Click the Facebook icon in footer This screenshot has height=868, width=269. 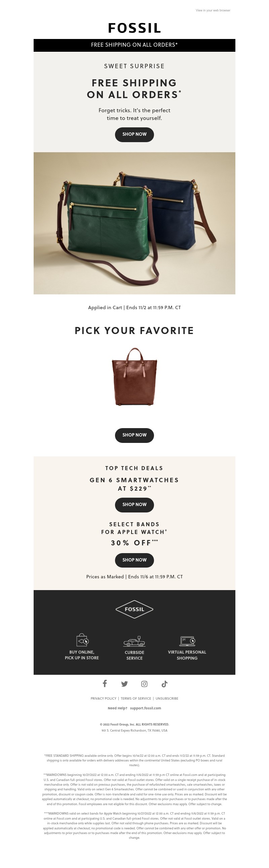[x=105, y=684]
